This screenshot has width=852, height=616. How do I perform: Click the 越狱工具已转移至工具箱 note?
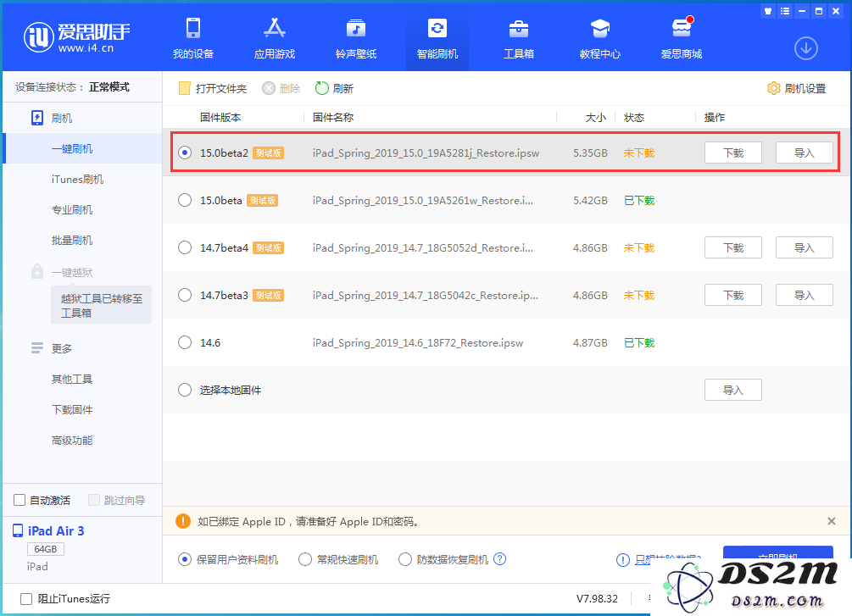click(101, 305)
